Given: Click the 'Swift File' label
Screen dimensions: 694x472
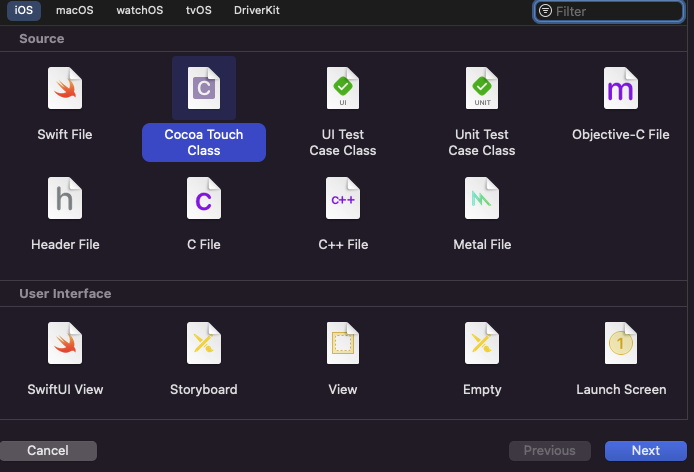Looking at the screenshot, I should (x=65, y=135).
